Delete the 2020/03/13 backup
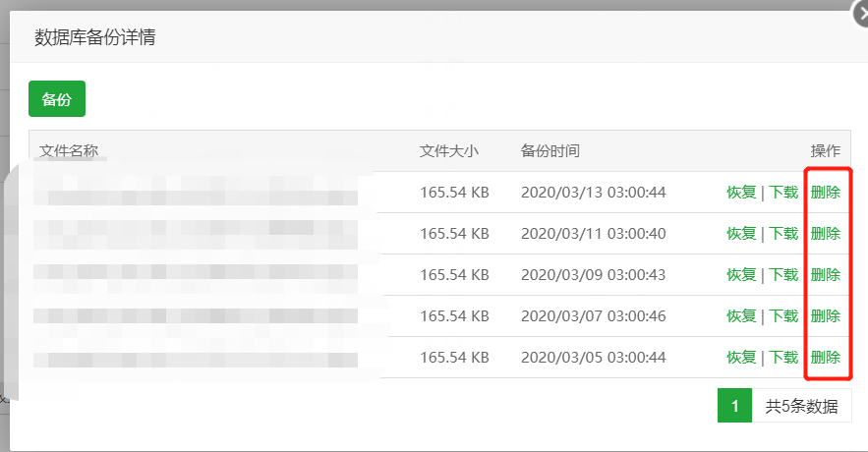Screen dimensions: 868x452 coord(826,193)
